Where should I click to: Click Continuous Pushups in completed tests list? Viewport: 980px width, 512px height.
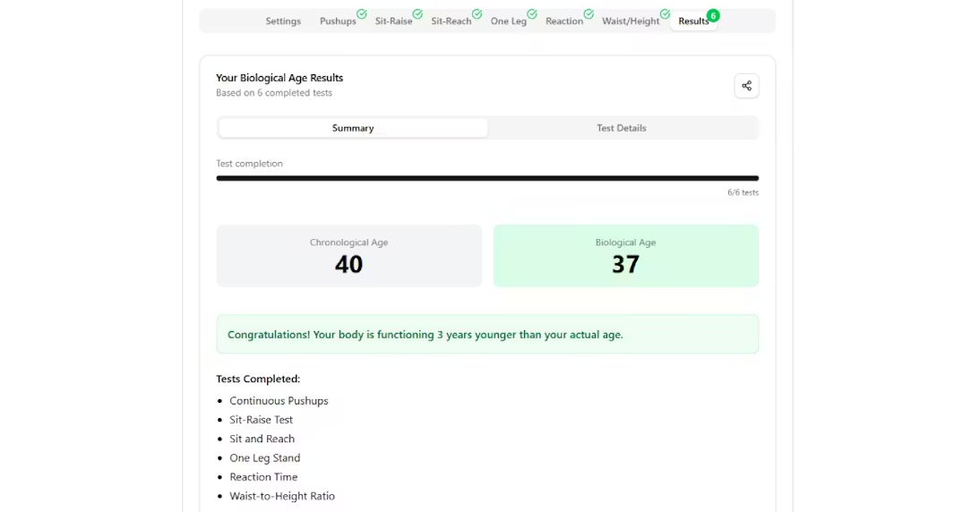point(279,401)
